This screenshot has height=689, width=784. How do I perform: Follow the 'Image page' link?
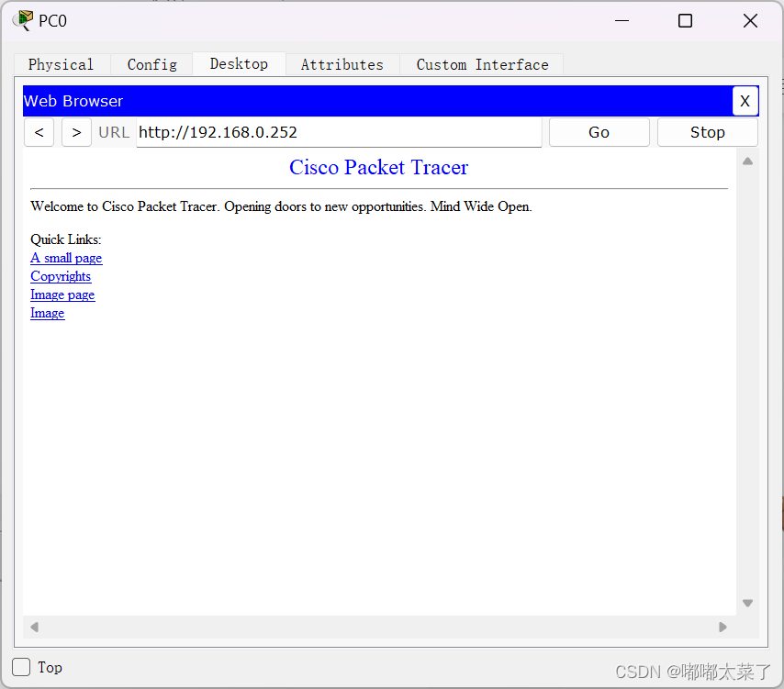(62, 294)
